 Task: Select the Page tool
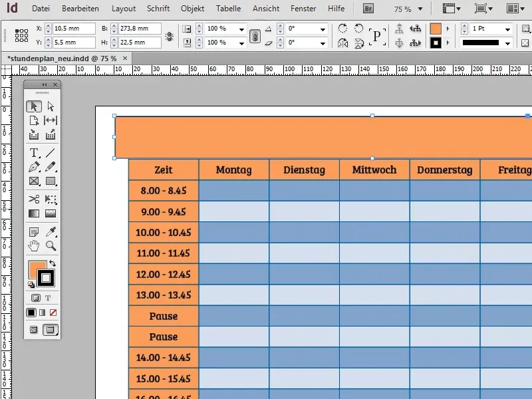34,120
